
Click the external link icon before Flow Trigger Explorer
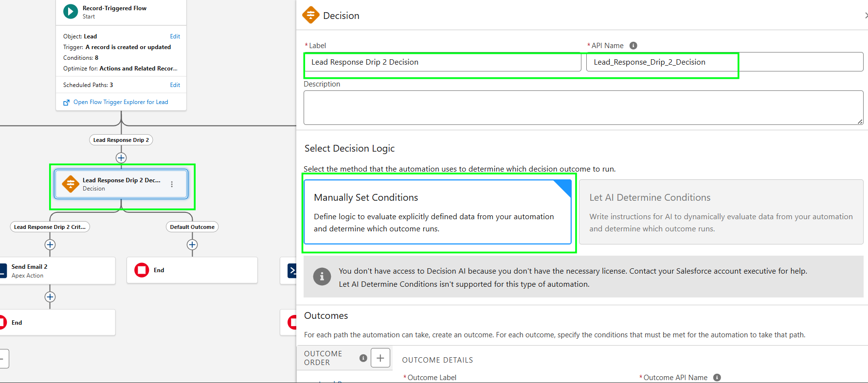point(67,103)
